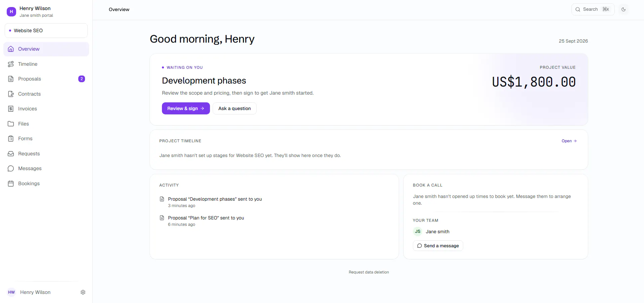Select Invoices in the sidebar

pos(46,109)
